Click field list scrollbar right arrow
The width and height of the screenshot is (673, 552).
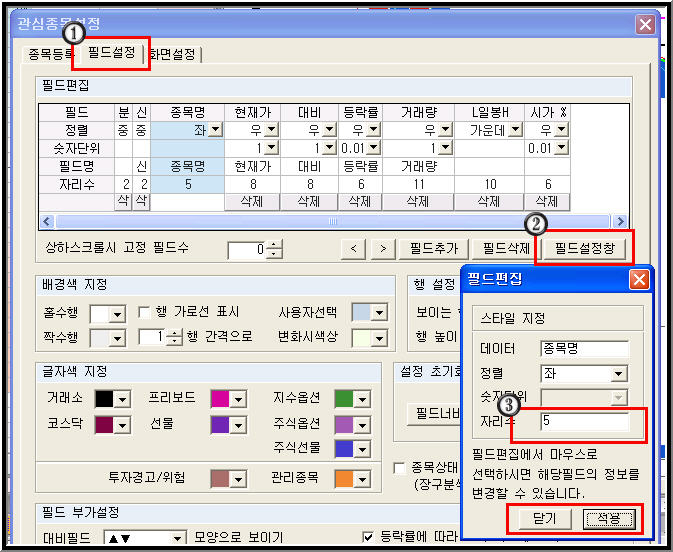click(x=620, y=221)
